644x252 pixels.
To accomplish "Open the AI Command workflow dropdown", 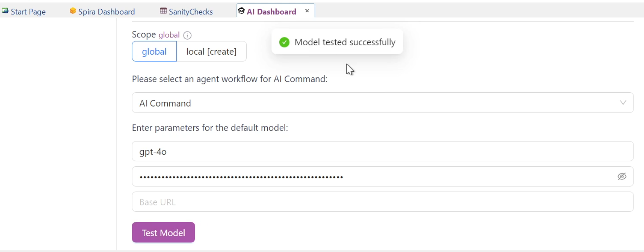I will 373,103.
